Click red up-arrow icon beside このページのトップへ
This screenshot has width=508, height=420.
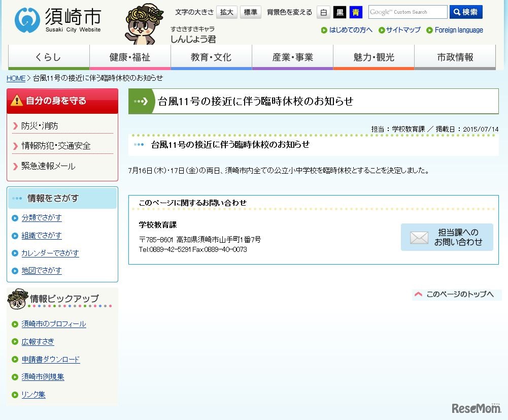point(418,294)
